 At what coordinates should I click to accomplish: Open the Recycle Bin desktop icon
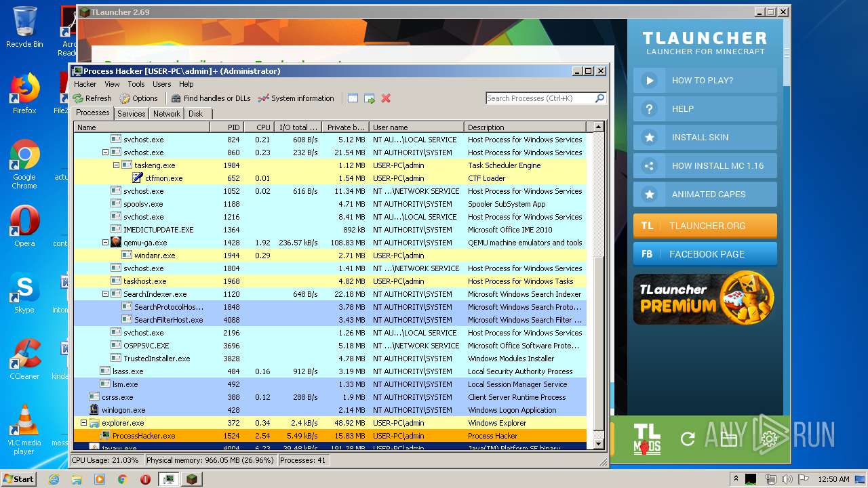tap(24, 27)
